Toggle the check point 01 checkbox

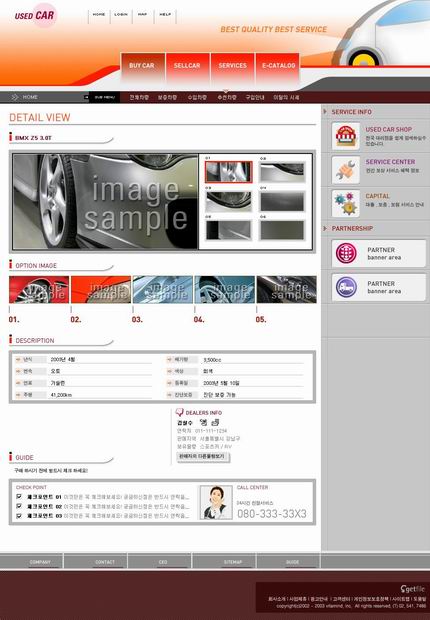(x=19, y=497)
